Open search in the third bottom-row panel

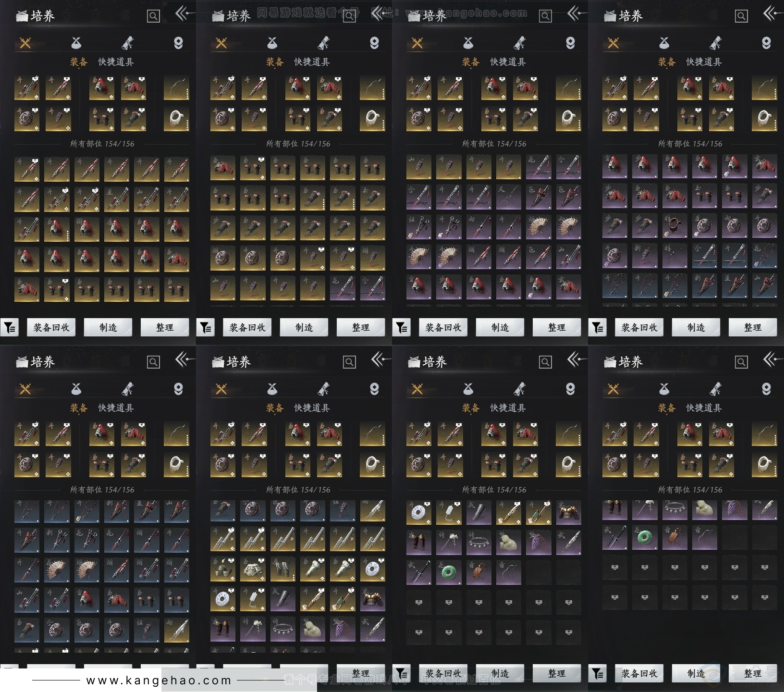click(545, 362)
